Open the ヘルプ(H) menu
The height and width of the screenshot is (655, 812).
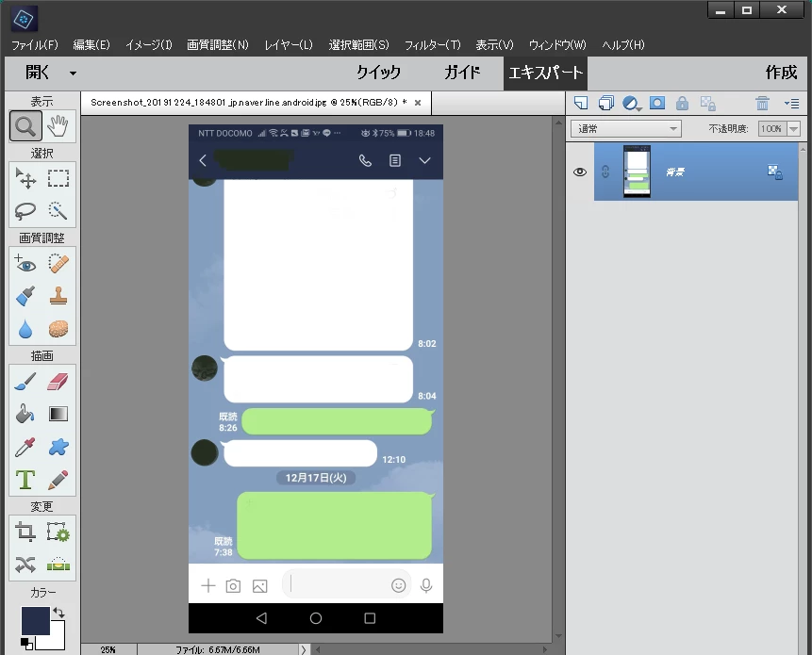coord(623,45)
